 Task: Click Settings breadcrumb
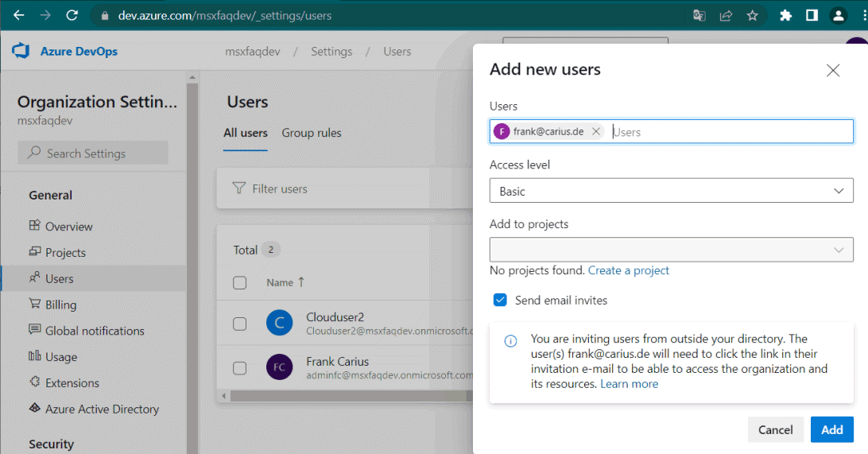click(331, 52)
